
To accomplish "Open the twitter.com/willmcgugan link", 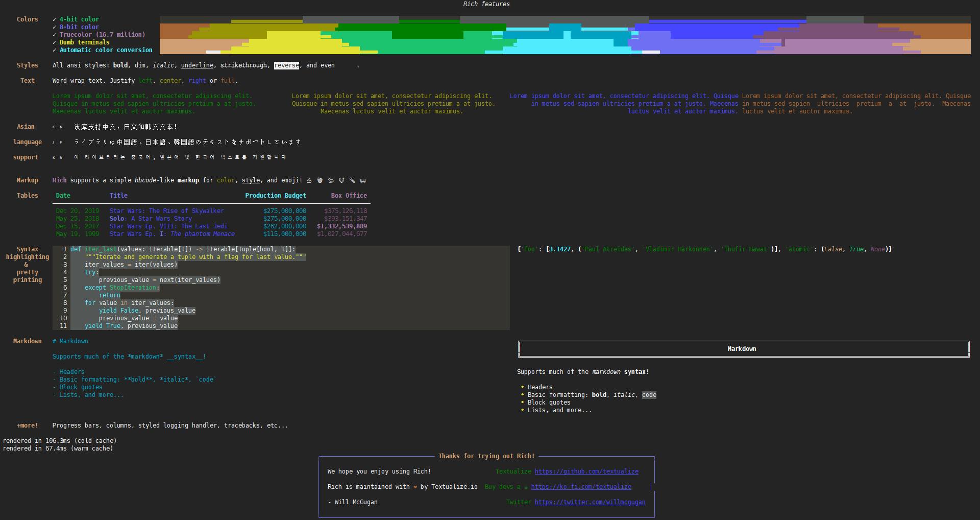I will coord(590,502).
